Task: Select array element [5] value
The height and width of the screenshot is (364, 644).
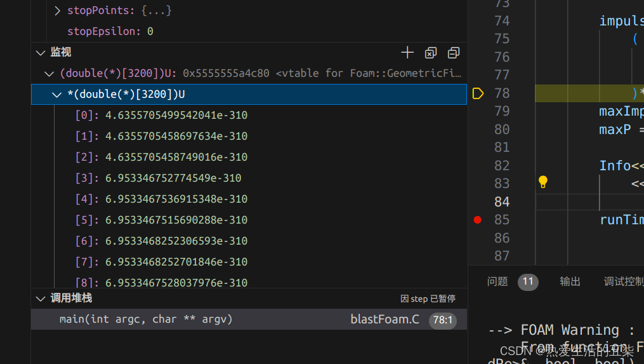Action: [x=176, y=220]
